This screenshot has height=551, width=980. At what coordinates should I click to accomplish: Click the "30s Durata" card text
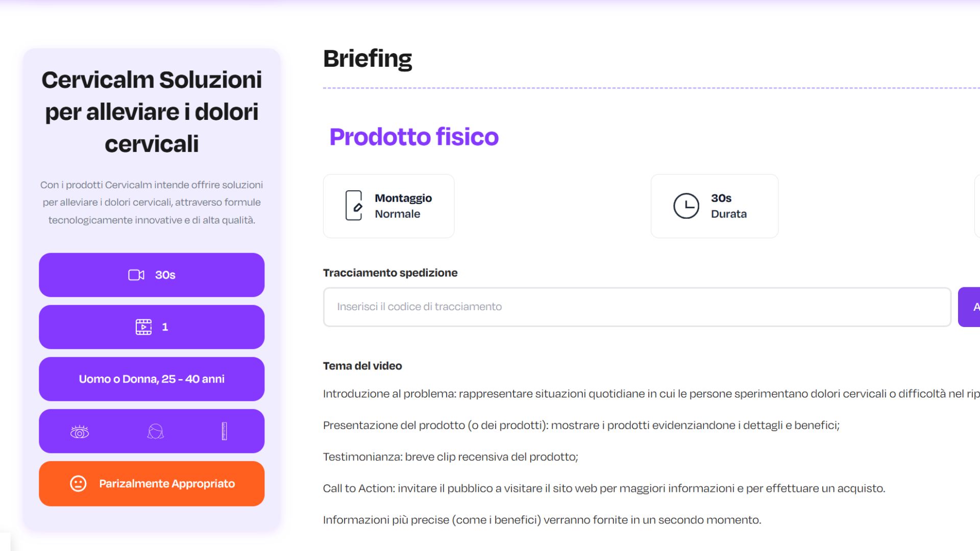pyautogui.click(x=728, y=206)
